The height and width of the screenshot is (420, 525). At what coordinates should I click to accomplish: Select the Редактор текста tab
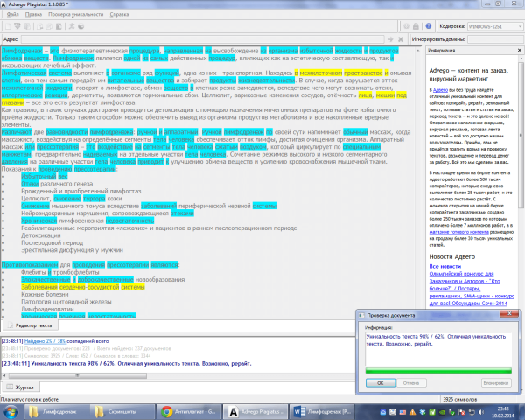click(x=31, y=325)
